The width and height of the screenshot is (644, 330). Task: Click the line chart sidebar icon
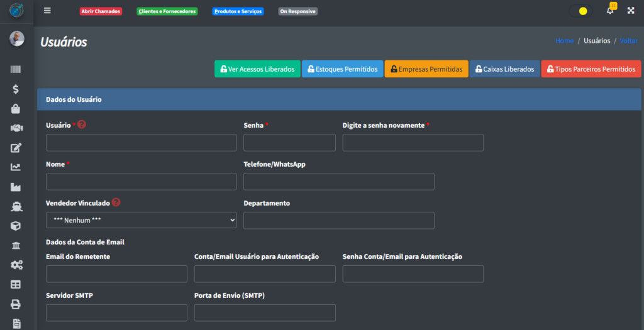coord(16,167)
